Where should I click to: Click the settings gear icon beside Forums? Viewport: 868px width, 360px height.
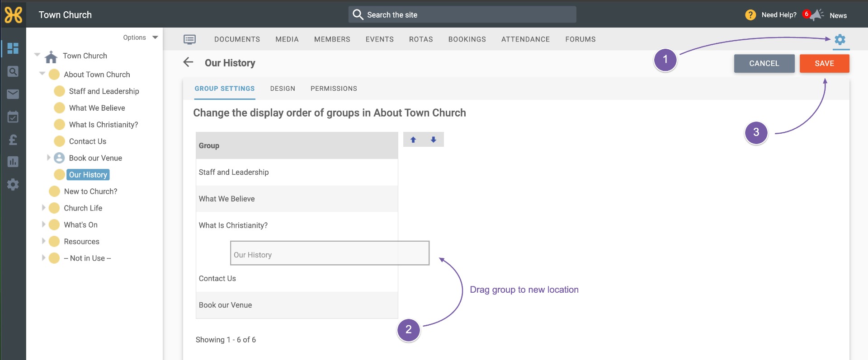pos(840,39)
